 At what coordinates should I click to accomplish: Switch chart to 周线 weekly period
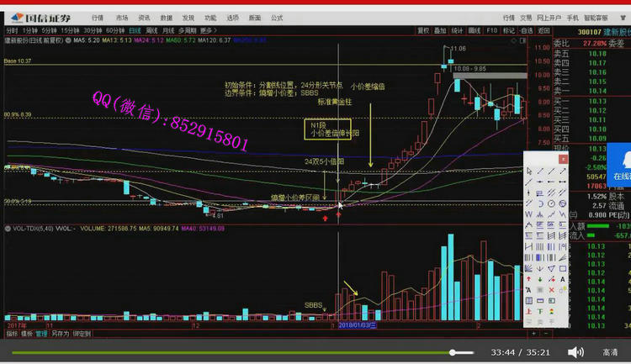click(152, 30)
